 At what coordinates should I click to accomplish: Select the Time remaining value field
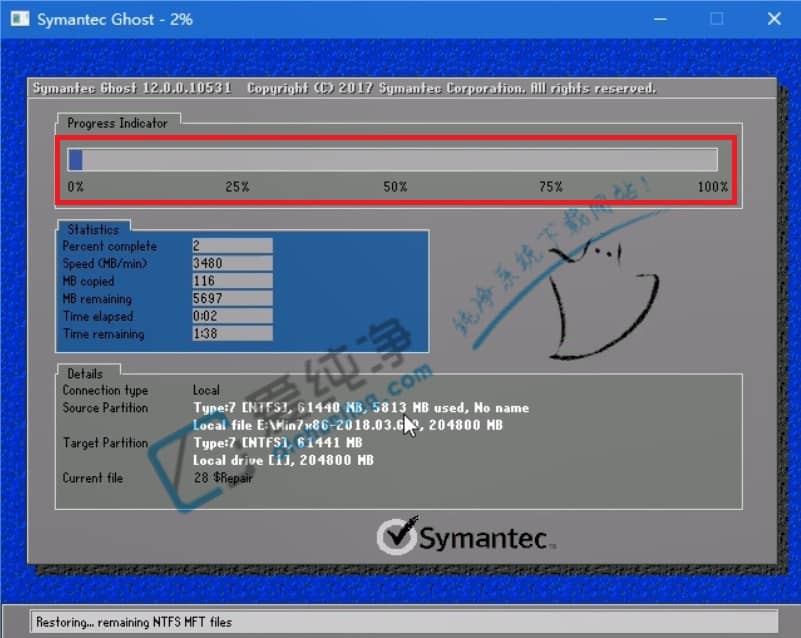pyautogui.click(x=232, y=334)
